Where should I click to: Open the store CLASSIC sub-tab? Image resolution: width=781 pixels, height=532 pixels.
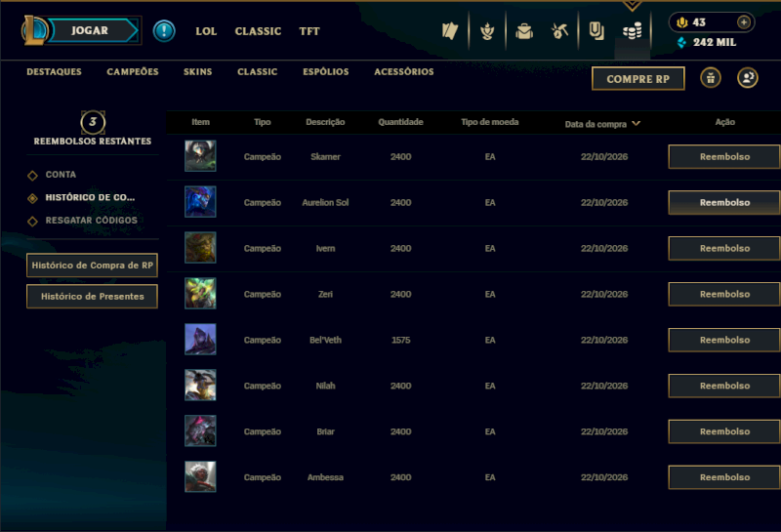click(258, 71)
